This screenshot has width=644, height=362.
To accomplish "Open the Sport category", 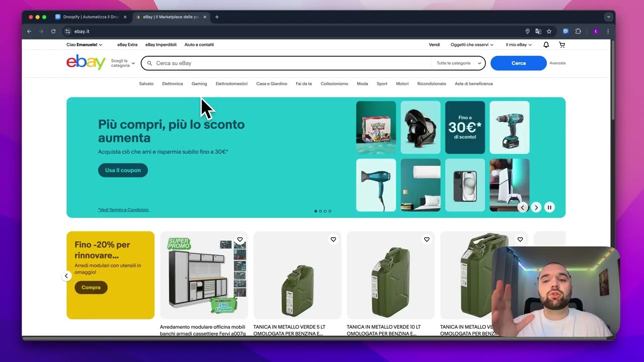I will click(382, 84).
